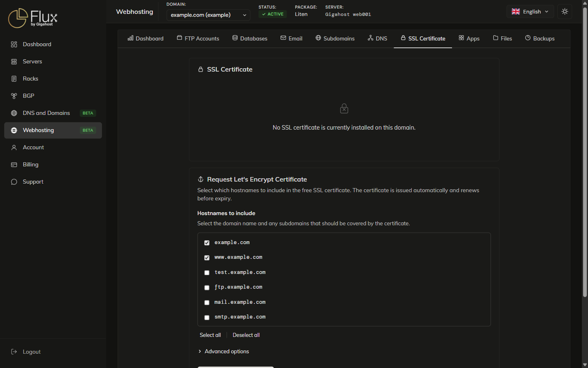Click the FTP Accounts tab icon
The width and height of the screenshot is (588, 368).
(x=179, y=38)
